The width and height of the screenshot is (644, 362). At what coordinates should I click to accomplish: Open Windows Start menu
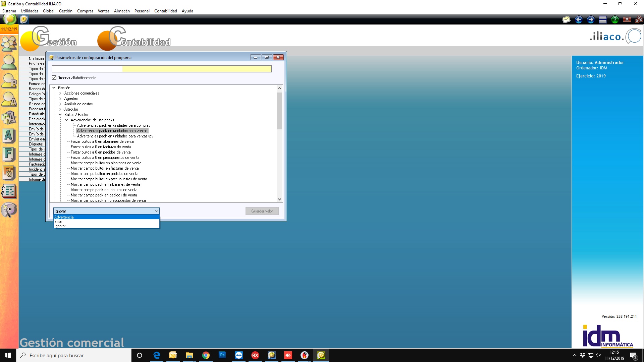[8, 355]
